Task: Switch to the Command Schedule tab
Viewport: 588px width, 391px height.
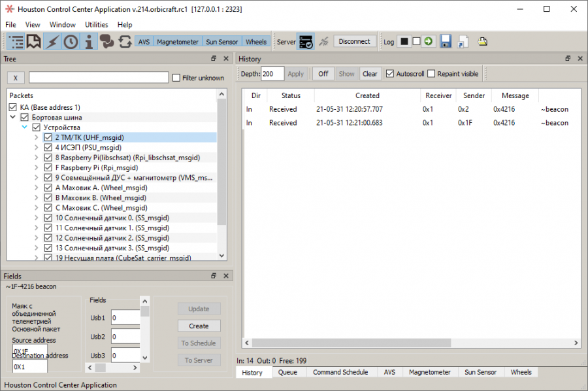Action: (341, 372)
